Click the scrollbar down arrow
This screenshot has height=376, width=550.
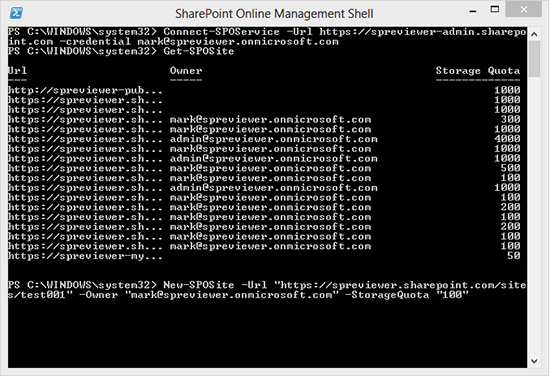(534, 361)
